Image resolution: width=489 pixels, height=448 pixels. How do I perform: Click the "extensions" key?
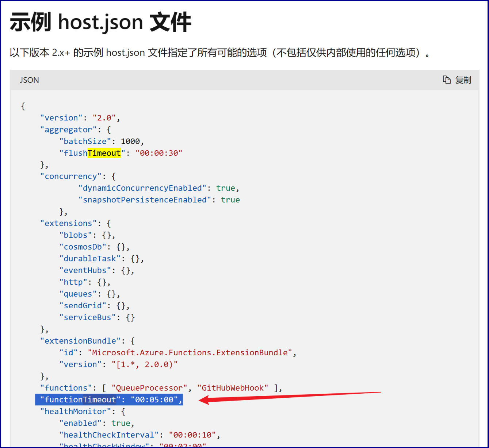pos(68,223)
